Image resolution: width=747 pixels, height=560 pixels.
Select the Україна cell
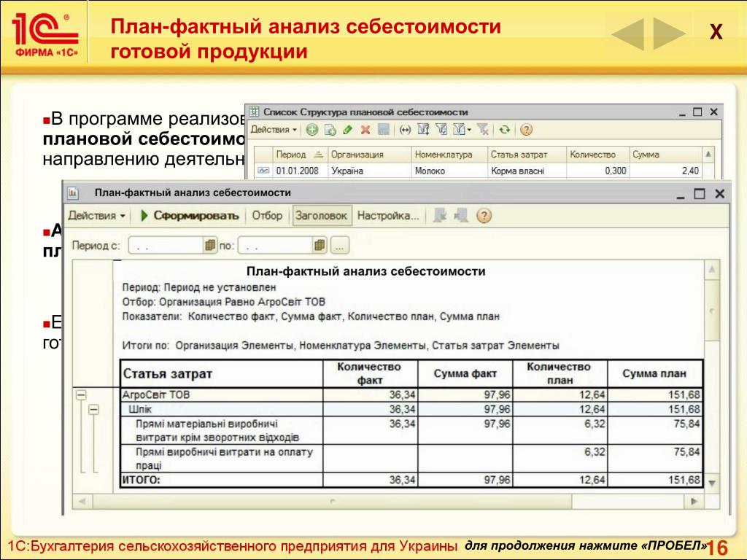pos(369,171)
